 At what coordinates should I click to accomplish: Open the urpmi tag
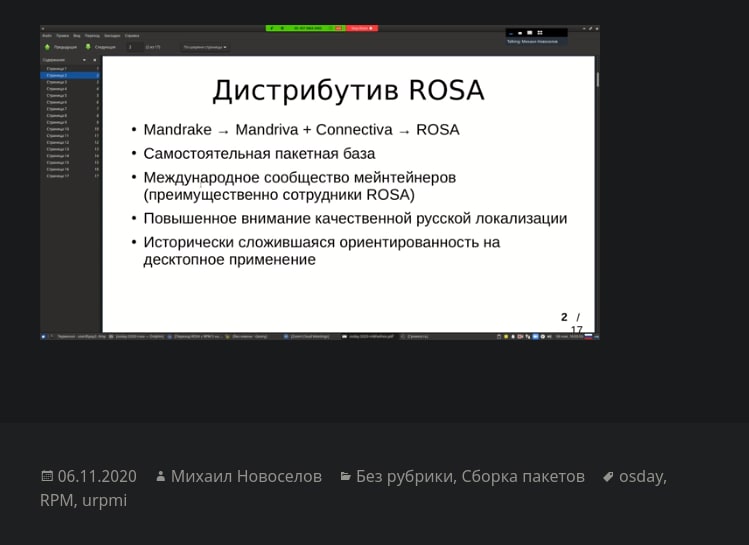point(105,501)
